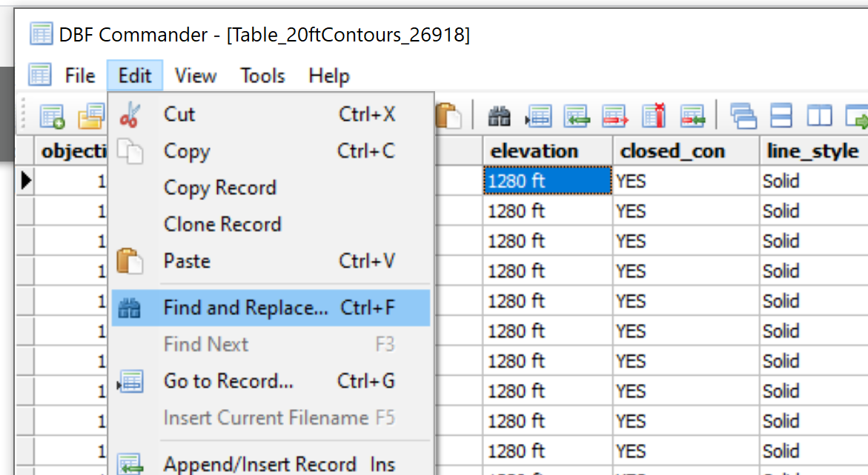This screenshot has width=868, height=475.
Task: Click the Cascade windows toolbar icon
Action: [743, 116]
